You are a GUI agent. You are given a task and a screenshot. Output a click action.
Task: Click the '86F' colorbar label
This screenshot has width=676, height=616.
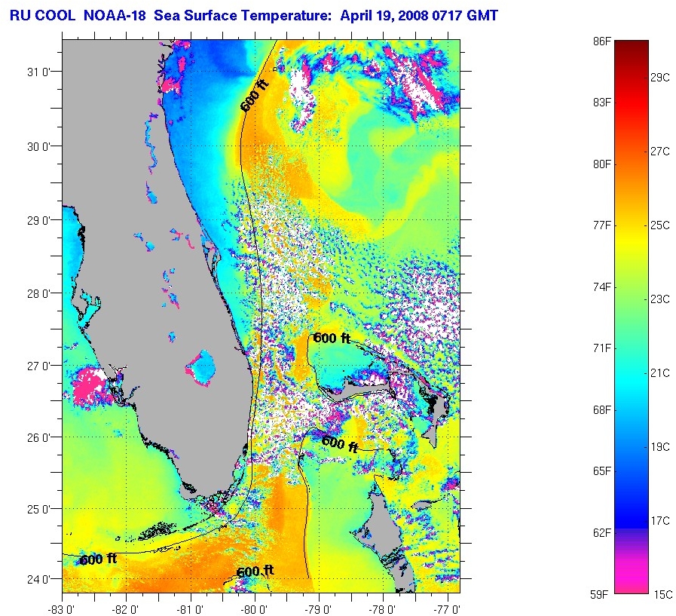click(602, 41)
